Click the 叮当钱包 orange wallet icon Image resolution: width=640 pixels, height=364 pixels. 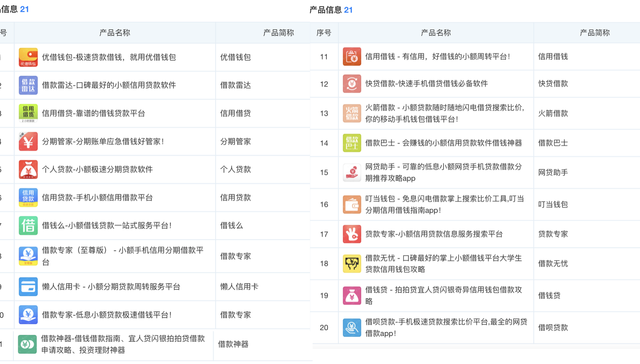[x=352, y=204]
